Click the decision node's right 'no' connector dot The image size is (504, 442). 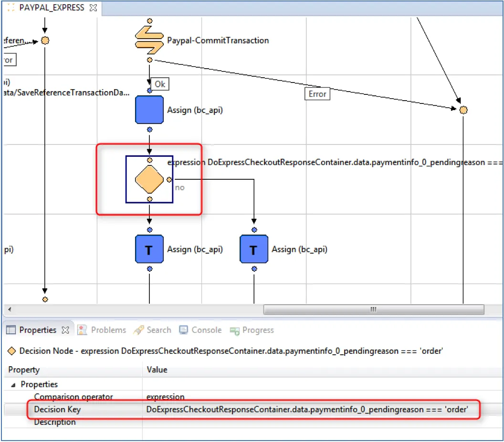pyautogui.click(x=169, y=180)
